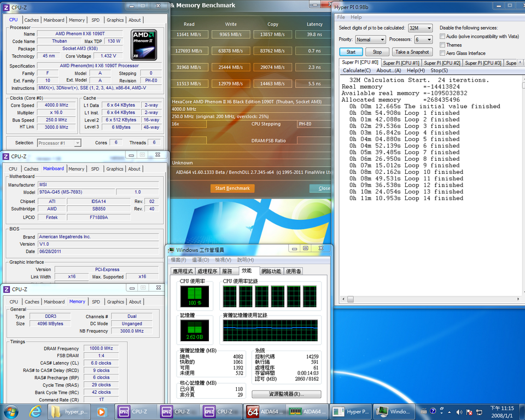Open the Priority Normal dropdown
525x420 pixels.
370,39
